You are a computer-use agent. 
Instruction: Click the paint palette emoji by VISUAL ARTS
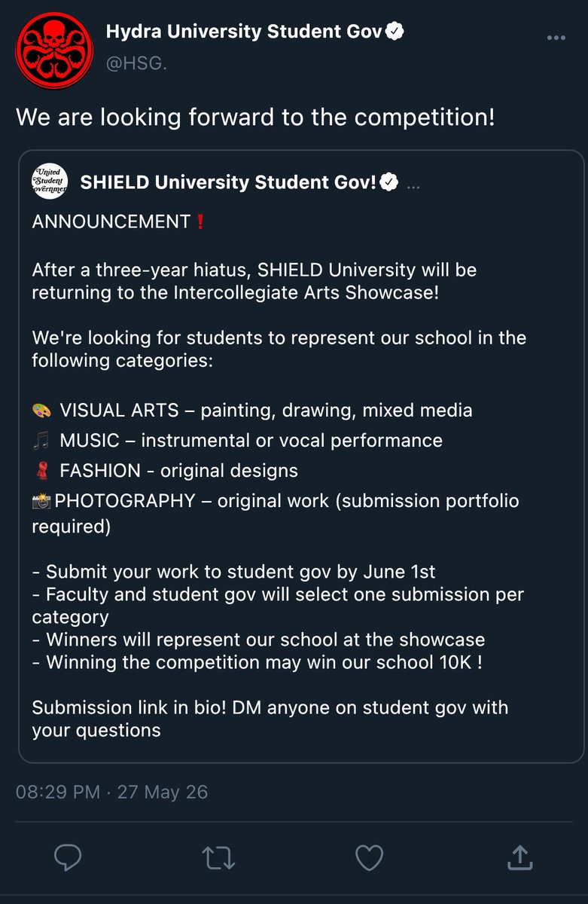click(41, 411)
